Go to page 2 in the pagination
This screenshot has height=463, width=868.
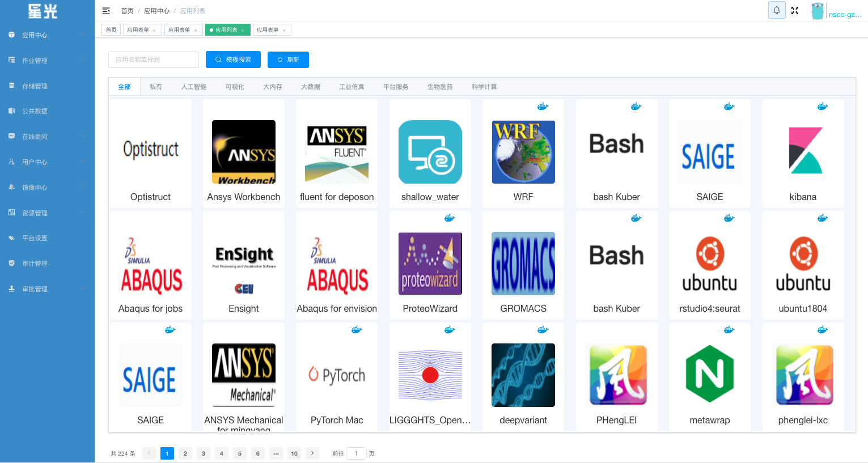(185, 453)
